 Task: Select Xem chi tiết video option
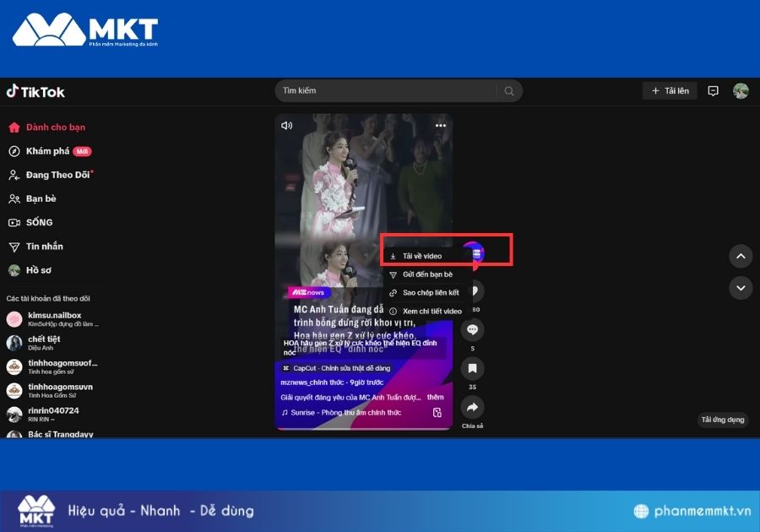[x=432, y=311]
